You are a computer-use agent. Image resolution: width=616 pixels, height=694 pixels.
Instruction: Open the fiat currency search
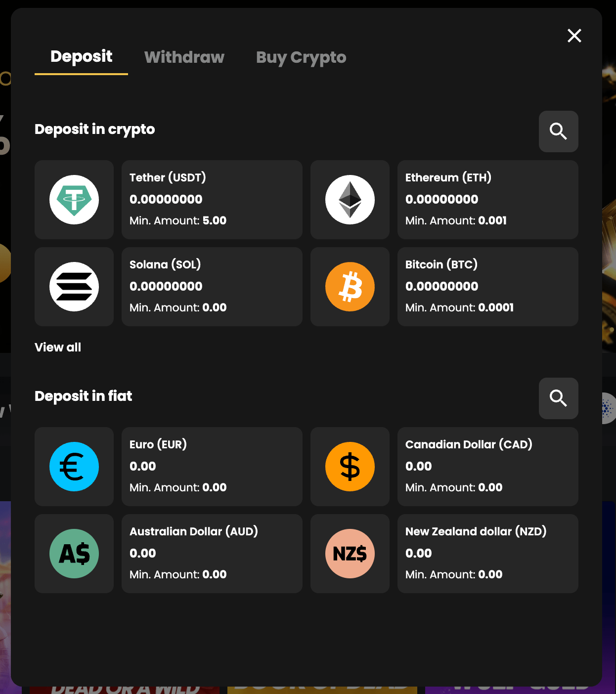click(558, 398)
